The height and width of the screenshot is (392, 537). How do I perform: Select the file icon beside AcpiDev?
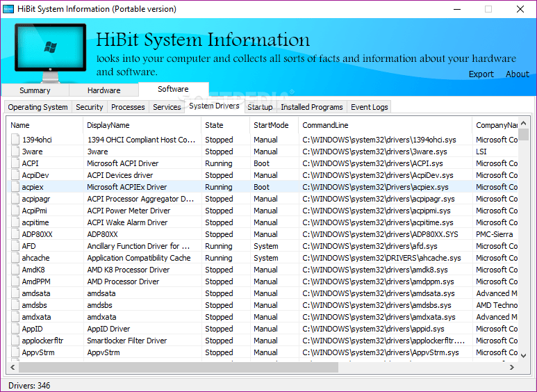point(15,175)
